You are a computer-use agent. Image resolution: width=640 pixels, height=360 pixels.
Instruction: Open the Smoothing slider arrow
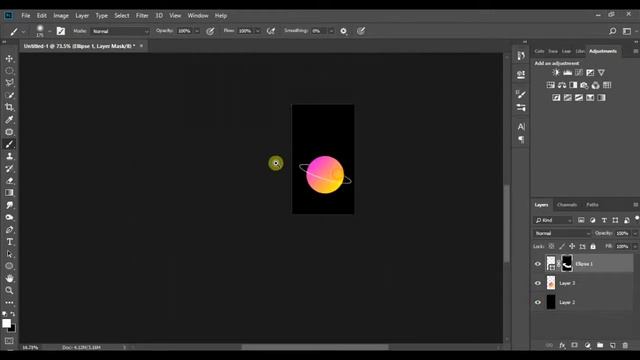click(331, 31)
